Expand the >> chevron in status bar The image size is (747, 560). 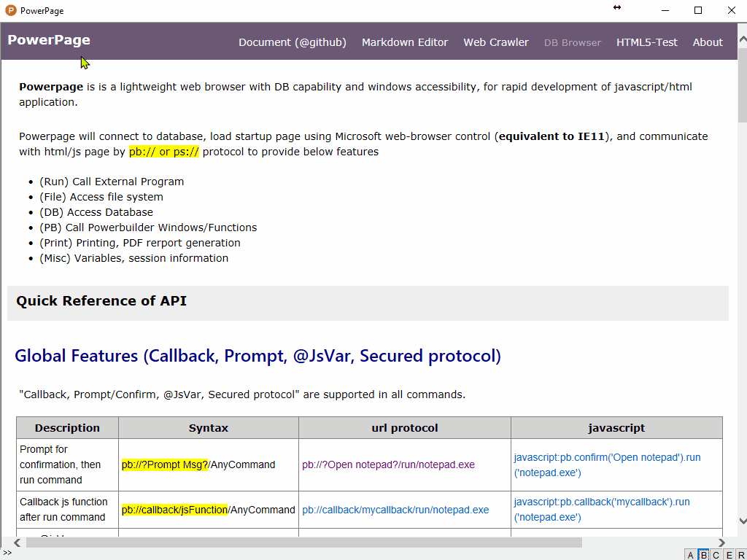7,553
